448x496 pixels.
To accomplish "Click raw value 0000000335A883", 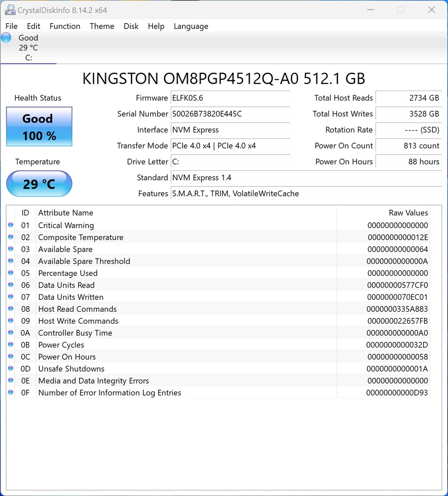I will pos(397,309).
